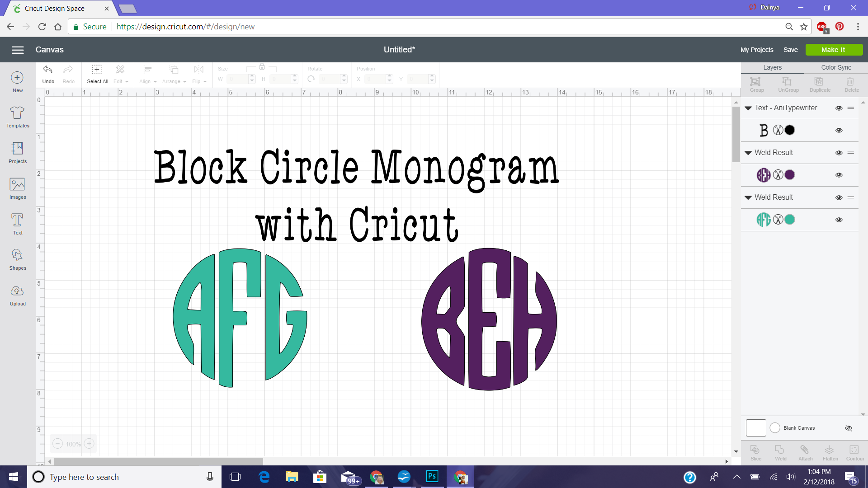Undo the last action
The width and height of the screenshot is (868, 488).
click(x=48, y=75)
